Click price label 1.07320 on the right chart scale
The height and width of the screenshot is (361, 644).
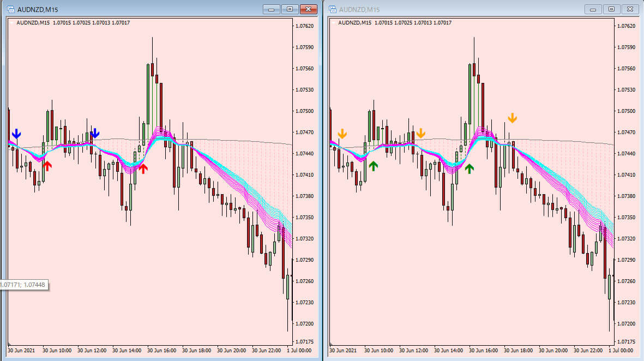626,239
